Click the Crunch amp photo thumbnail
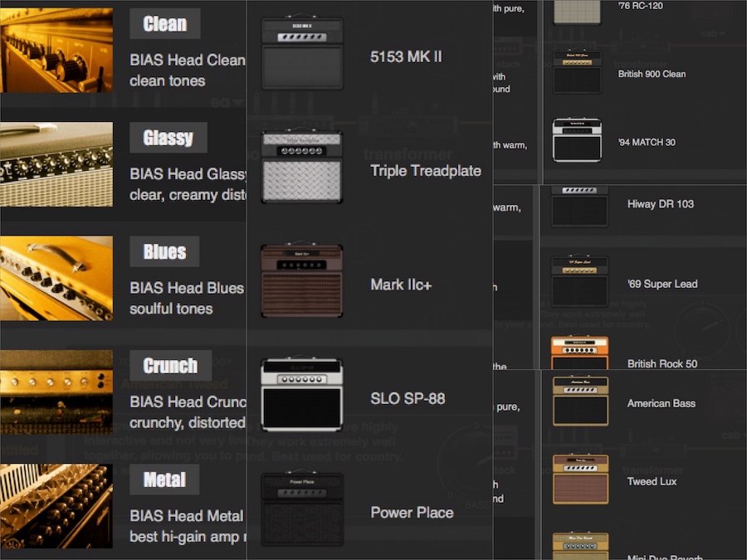The width and height of the screenshot is (747, 560). 56,392
